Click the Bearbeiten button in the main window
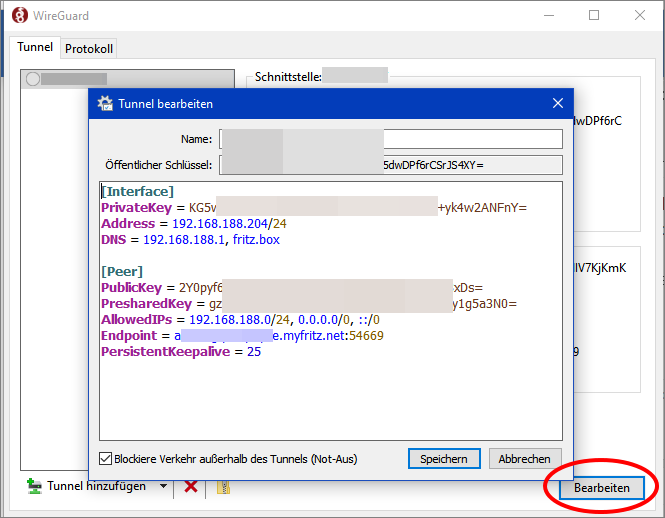665x518 pixels. (601, 488)
